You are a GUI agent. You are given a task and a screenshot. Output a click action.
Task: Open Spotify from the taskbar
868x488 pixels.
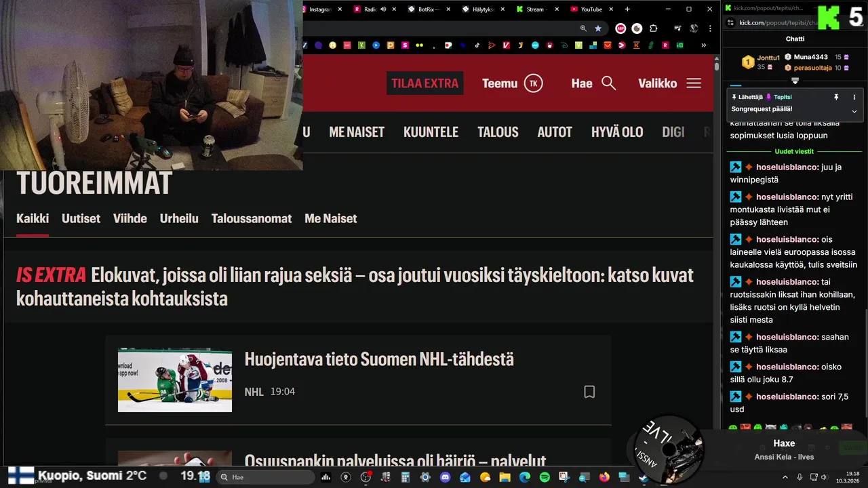coord(545,477)
